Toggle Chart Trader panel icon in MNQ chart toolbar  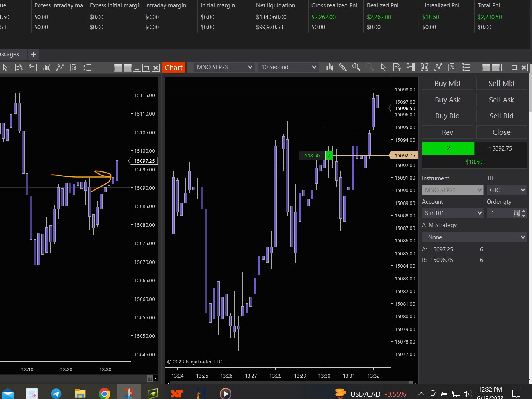[x=411, y=67]
